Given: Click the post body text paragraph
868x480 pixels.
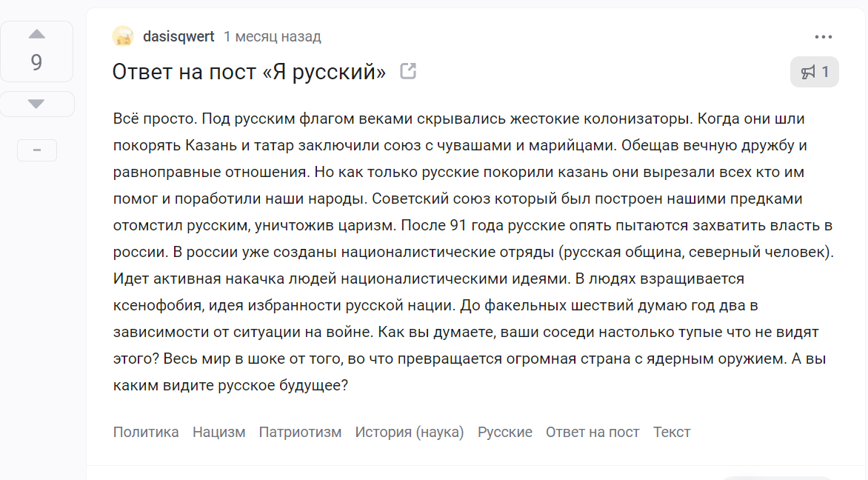Looking at the screenshot, I should tap(473, 252).
